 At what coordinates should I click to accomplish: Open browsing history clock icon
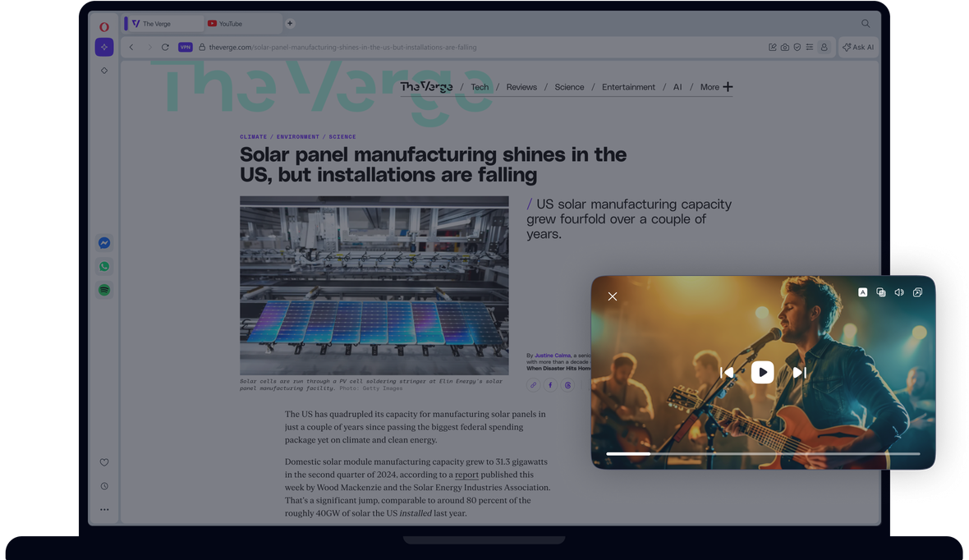104,486
